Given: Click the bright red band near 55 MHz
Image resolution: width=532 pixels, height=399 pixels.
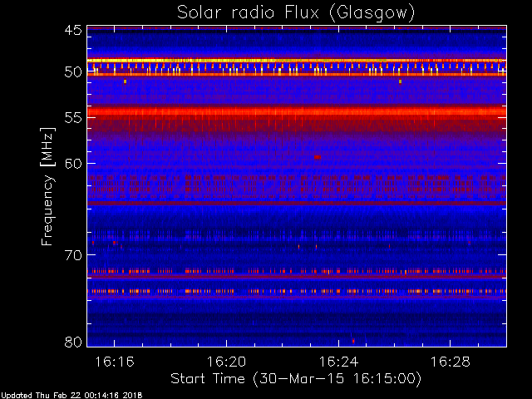Looking at the screenshot, I should [297, 111].
